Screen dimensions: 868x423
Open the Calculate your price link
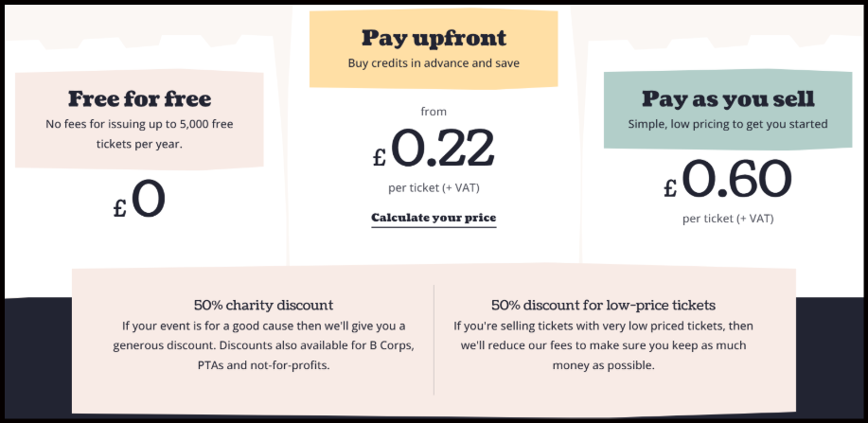(x=434, y=219)
